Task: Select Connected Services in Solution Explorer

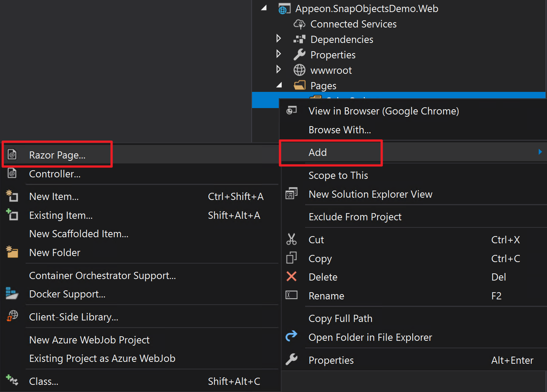Action: pyautogui.click(x=353, y=24)
